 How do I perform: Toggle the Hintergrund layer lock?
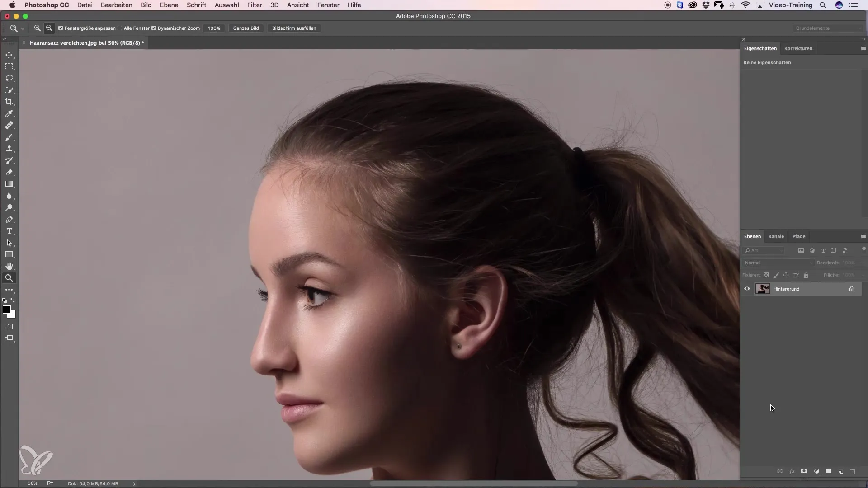pyautogui.click(x=852, y=289)
